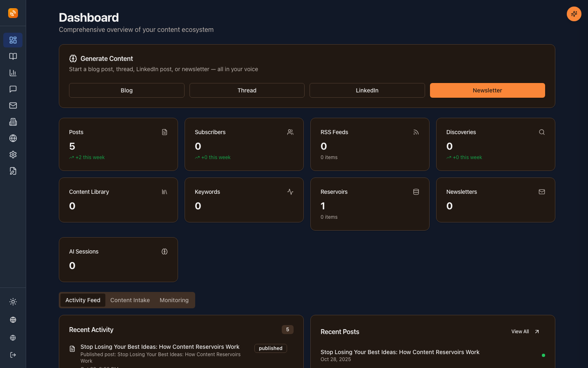Switch to the Content Intake tab
The image size is (588, 368).
point(130,300)
